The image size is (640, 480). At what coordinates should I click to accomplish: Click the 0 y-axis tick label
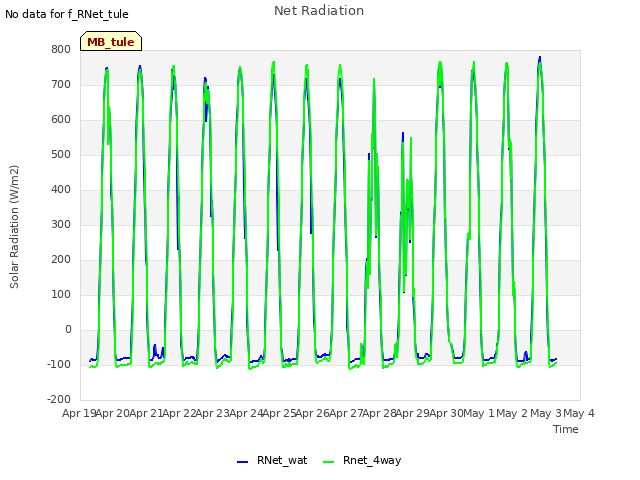[68, 330]
